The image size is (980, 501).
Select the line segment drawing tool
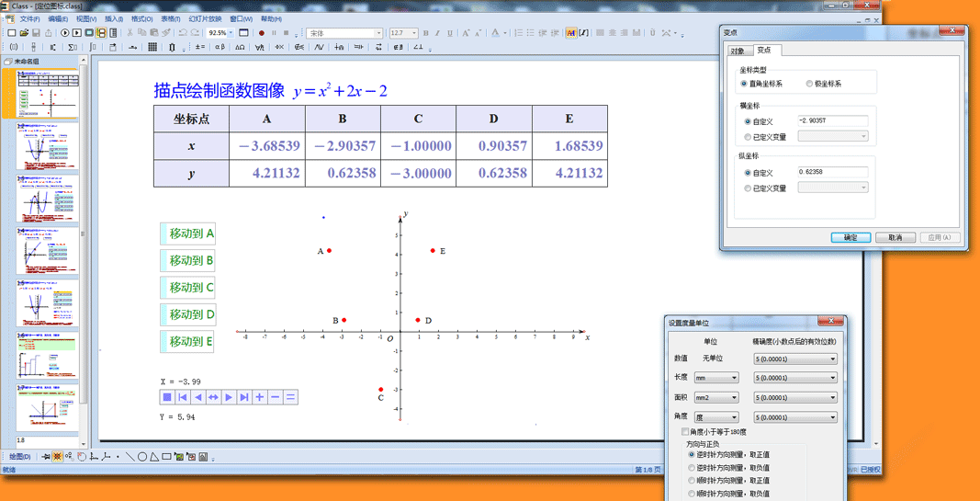pyautogui.click(x=130, y=457)
